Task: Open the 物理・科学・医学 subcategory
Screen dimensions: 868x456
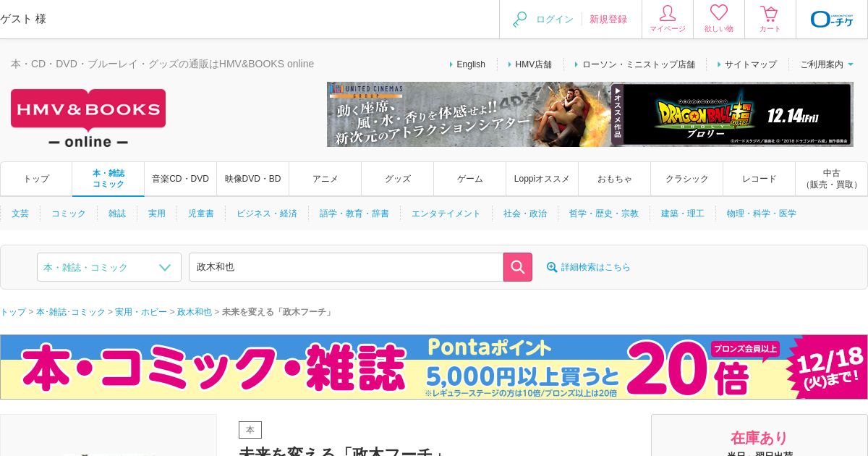Action: [x=762, y=214]
